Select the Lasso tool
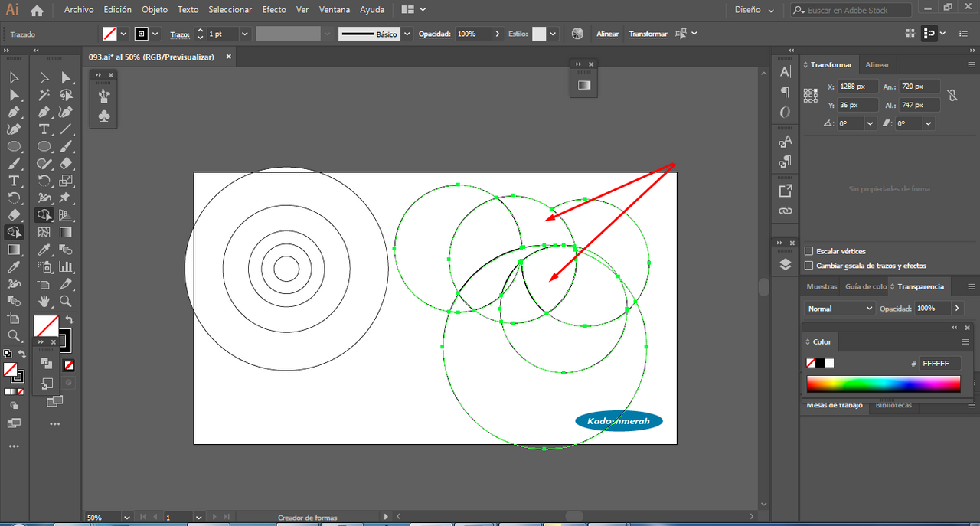This screenshot has width=980, height=526. pyautogui.click(x=66, y=96)
